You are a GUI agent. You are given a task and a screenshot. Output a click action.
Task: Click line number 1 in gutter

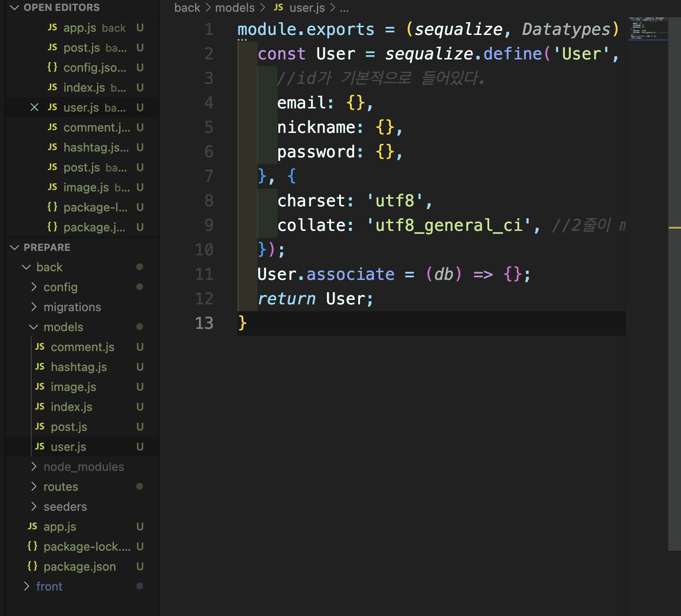[x=209, y=29]
